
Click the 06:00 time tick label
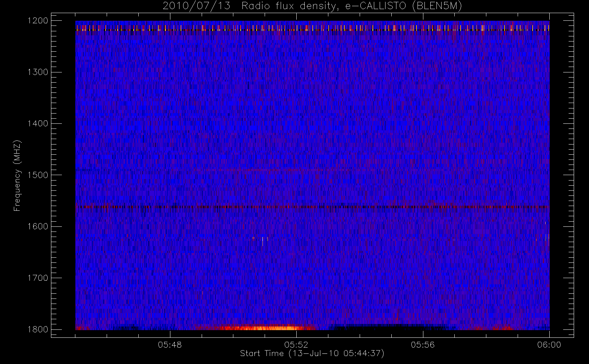pyautogui.click(x=549, y=345)
